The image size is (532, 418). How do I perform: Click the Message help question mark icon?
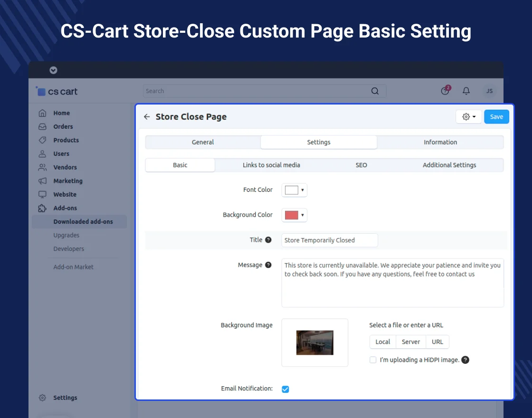coord(268,265)
